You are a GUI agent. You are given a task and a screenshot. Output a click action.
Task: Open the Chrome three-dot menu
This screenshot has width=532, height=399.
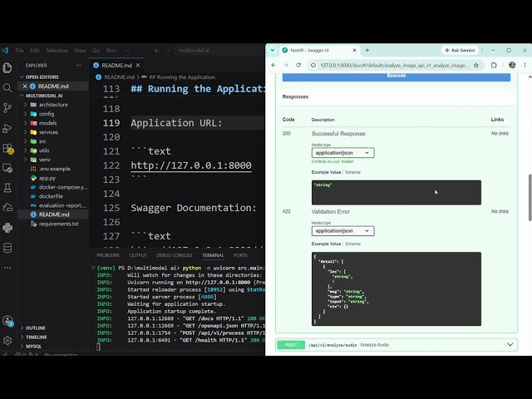525,65
